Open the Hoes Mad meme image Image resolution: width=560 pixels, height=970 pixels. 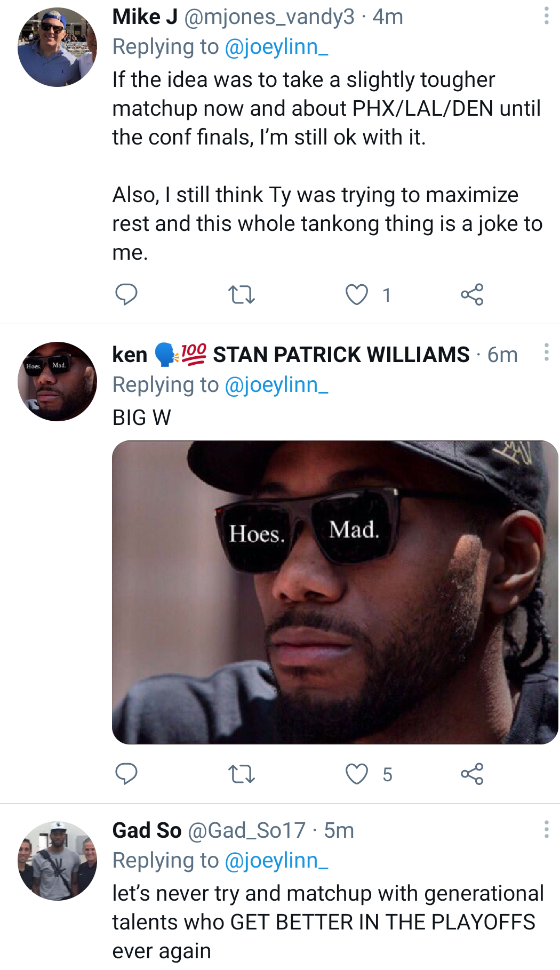pos(335,592)
